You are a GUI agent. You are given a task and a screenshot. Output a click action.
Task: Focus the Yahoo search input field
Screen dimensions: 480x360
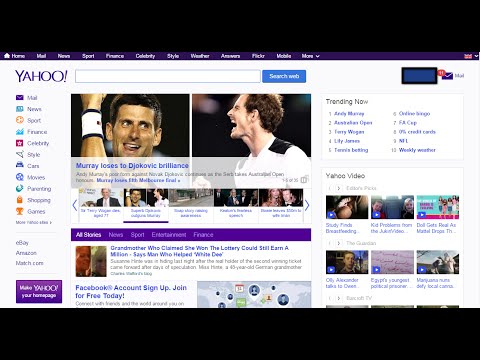click(168, 76)
